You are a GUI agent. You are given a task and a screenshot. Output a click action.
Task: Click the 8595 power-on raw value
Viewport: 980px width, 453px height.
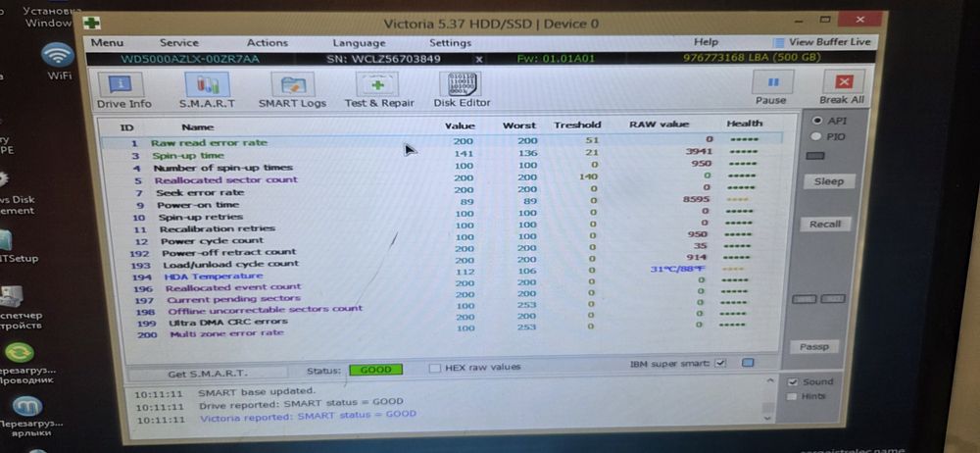(x=696, y=199)
